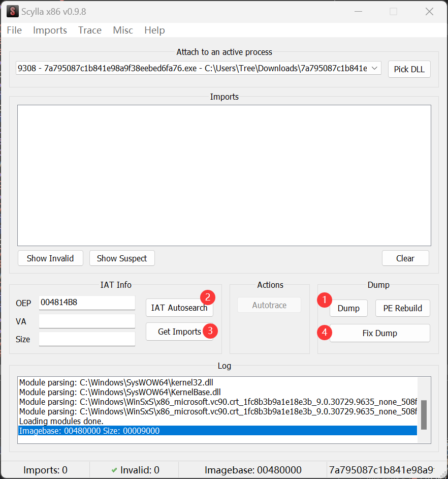Click the Pick DLL button
The height and width of the screenshot is (479, 448).
[409, 69]
